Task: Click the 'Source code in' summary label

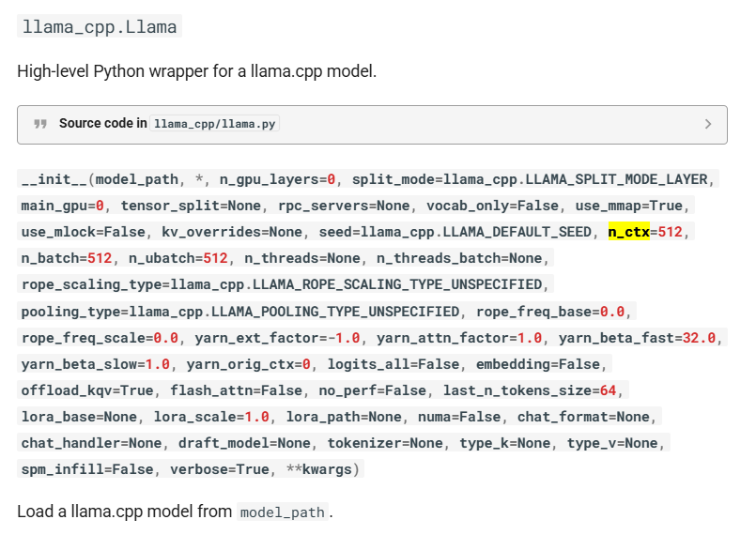Action: click(102, 124)
